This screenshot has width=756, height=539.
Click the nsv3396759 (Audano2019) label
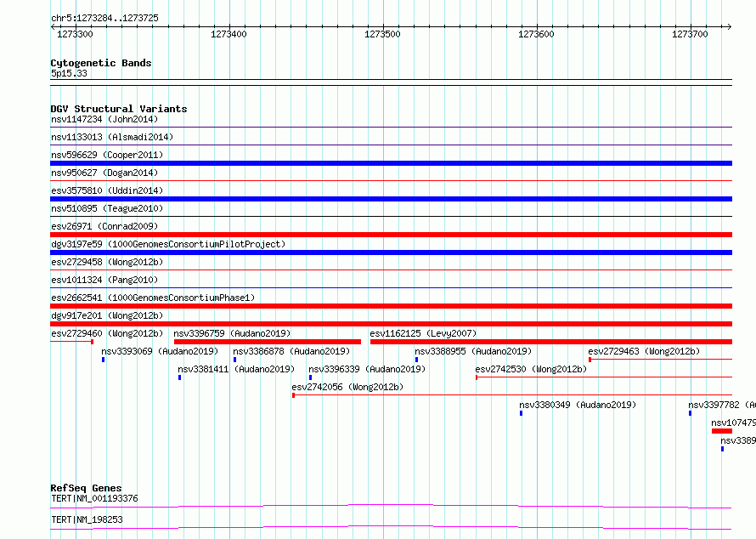tap(232, 333)
